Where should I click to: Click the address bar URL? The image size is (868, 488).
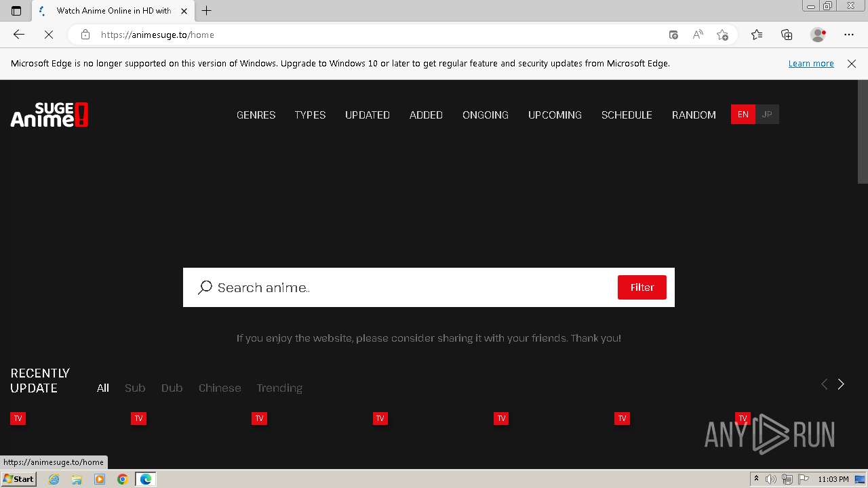coord(157,35)
